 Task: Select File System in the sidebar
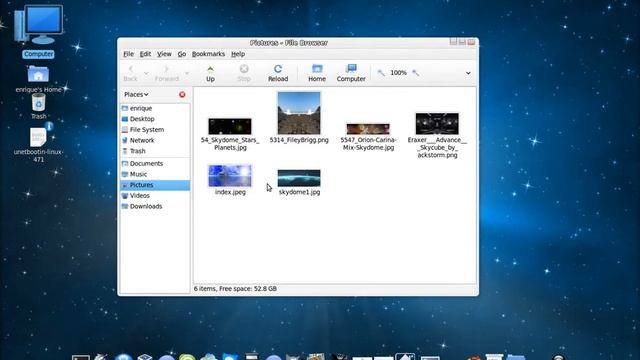(155, 129)
